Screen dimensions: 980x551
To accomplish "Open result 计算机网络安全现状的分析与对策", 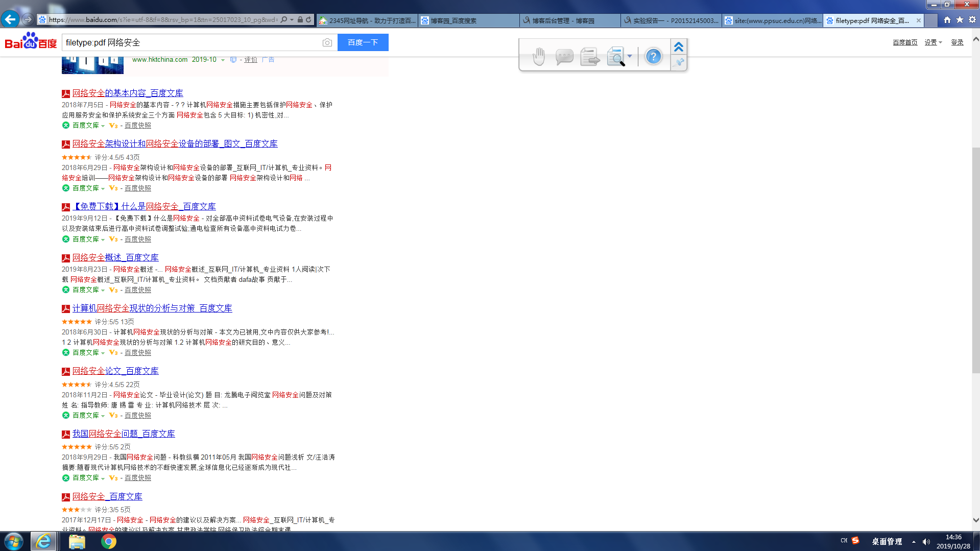I will point(152,308).
